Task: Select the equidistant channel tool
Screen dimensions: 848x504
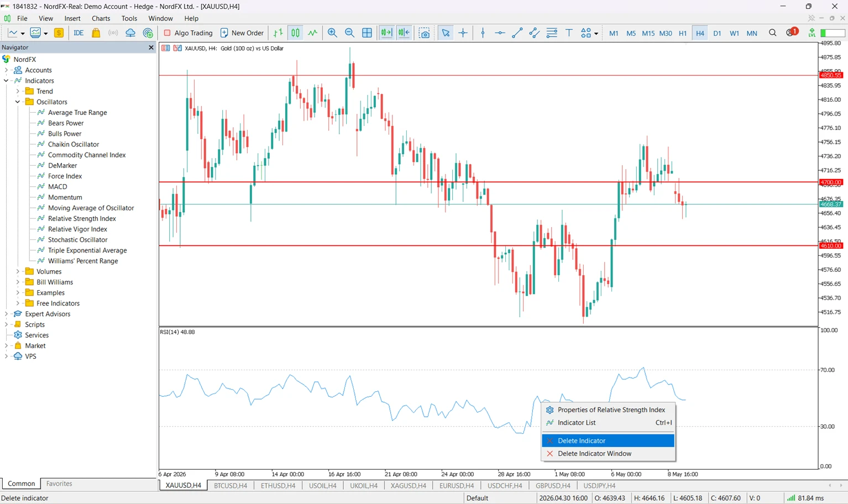Action: [534, 33]
